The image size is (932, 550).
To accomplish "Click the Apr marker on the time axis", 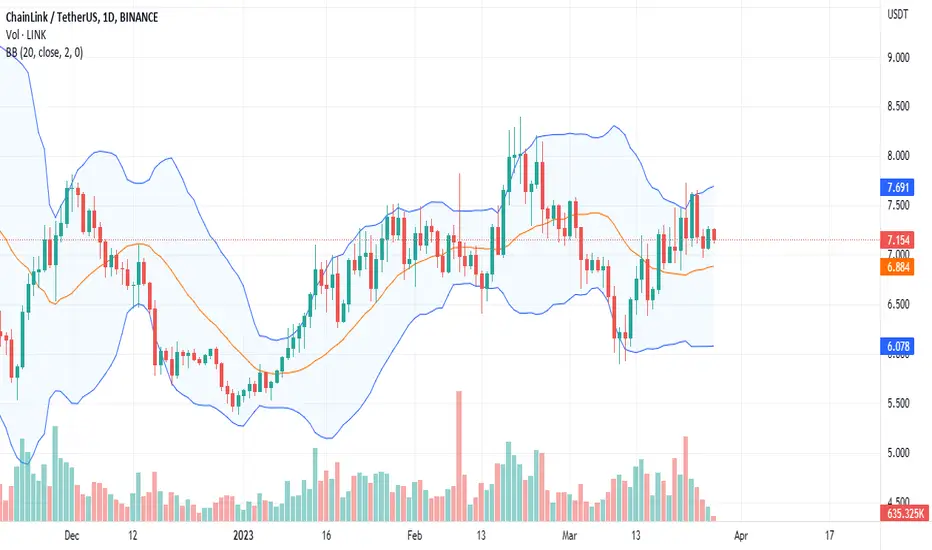I will pyautogui.click(x=741, y=535).
